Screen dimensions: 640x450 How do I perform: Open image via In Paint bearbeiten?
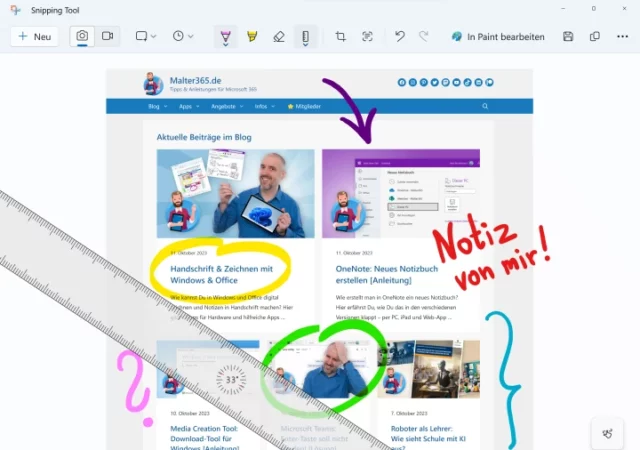[x=498, y=37]
